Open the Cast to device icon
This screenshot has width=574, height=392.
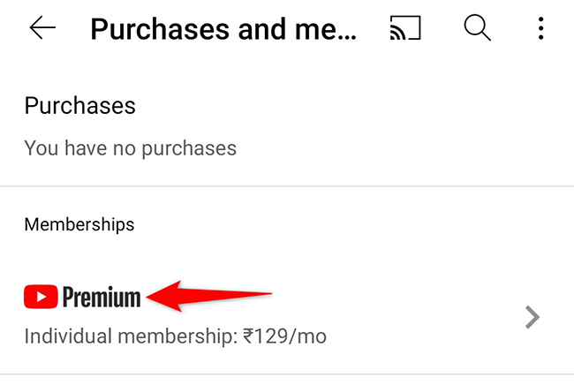point(407,29)
